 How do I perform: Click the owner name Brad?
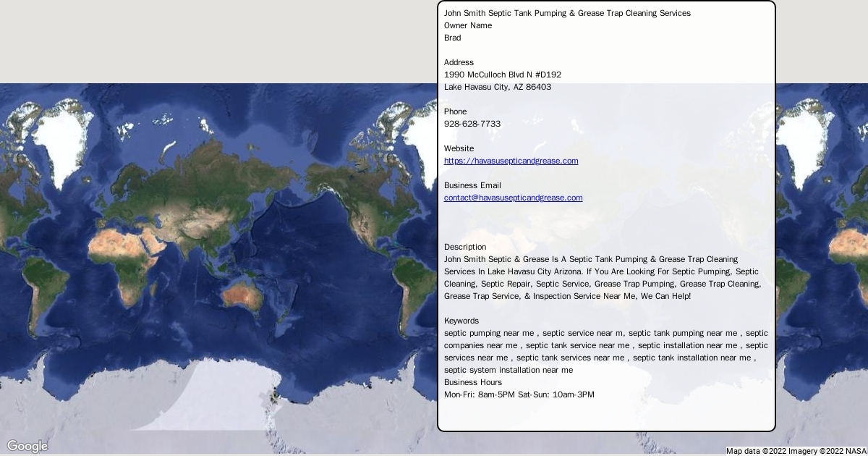pos(453,38)
